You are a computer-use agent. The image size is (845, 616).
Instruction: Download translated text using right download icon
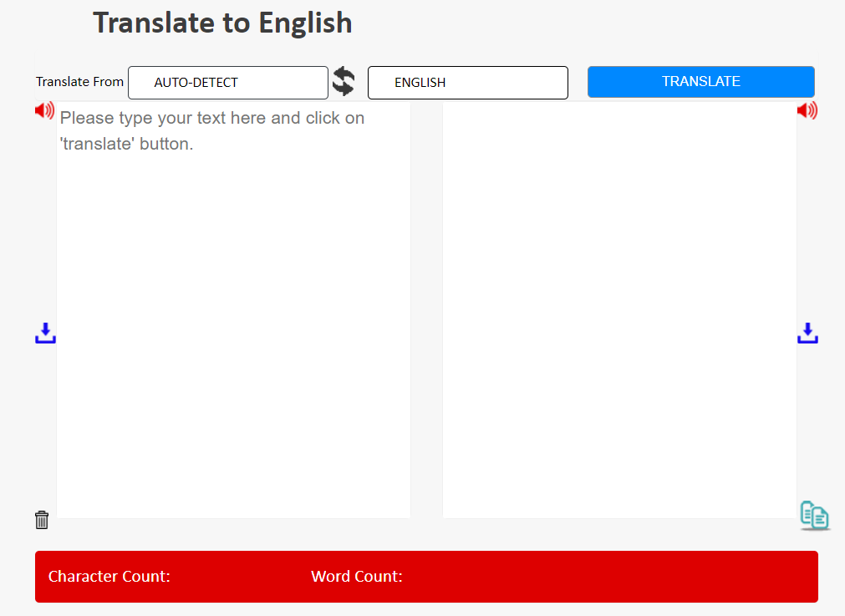click(807, 333)
